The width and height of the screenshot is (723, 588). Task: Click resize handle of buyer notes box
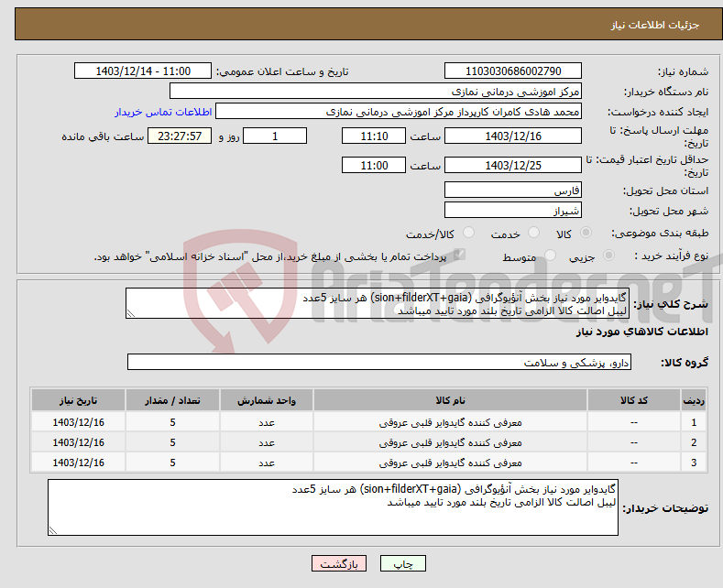tap(53, 530)
